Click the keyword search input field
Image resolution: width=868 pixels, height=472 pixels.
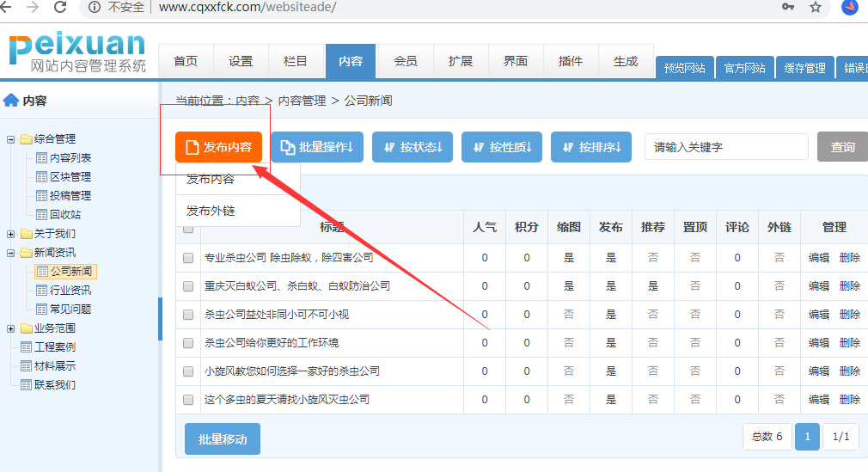tap(726, 147)
